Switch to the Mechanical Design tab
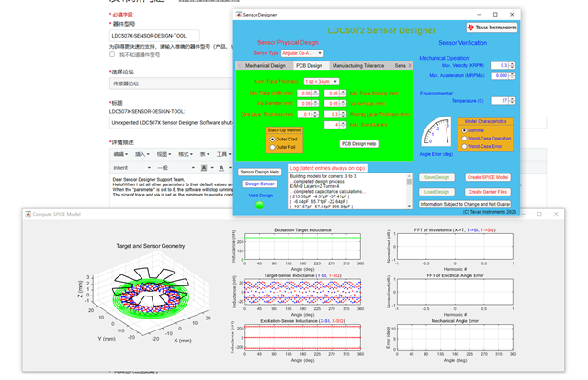This screenshot has height=380, width=588. [x=266, y=65]
